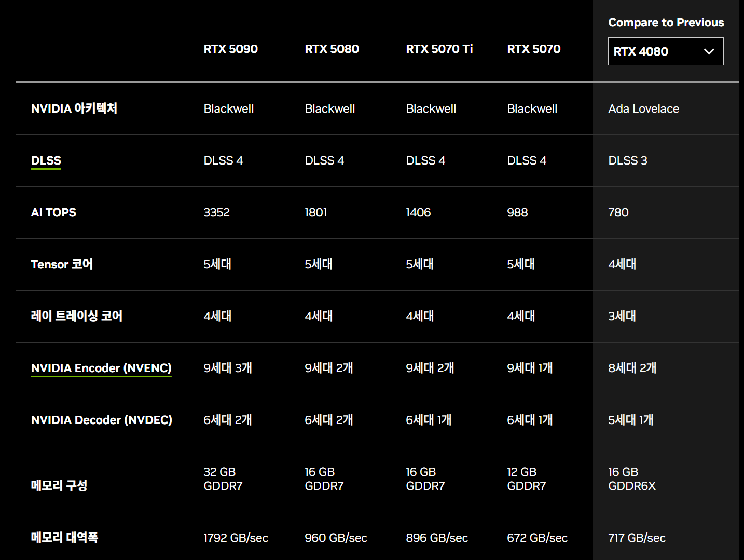Click the 3세대 ray tracing cell
744x560 pixels.
pyautogui.click(x=622, y=316)
